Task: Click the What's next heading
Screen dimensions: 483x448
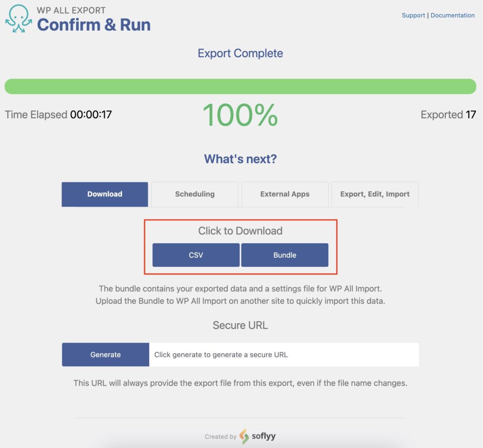Action: pos(241,159)
